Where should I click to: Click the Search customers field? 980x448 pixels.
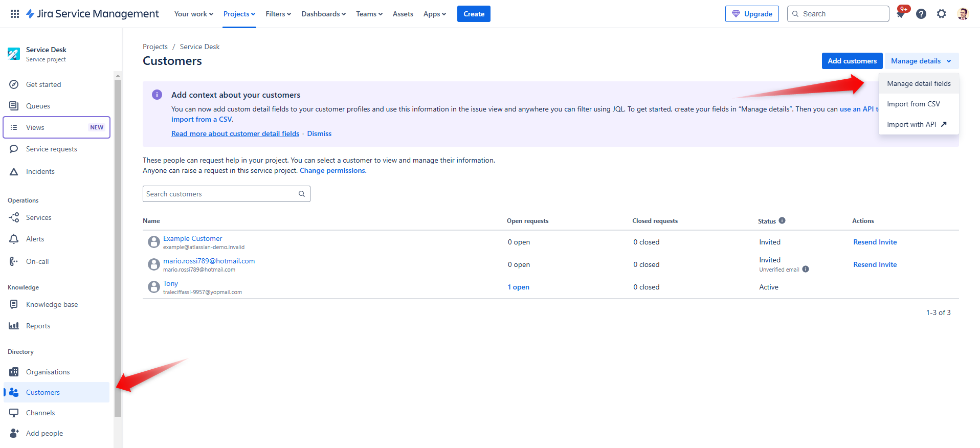[x=227, y=194]
